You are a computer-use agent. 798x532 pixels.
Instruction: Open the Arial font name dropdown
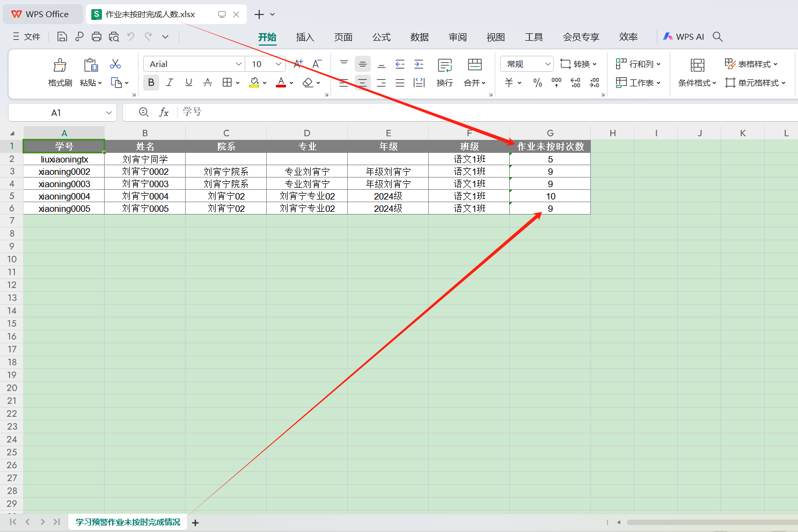click(x=239, y=64)
